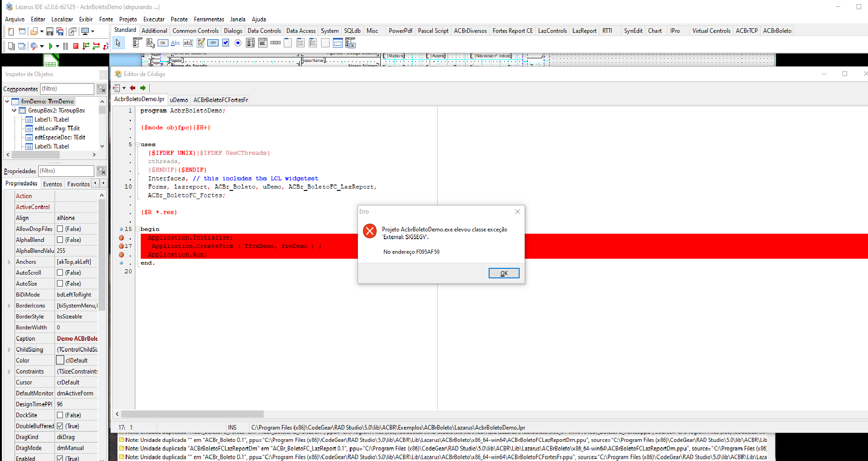
Task: Open the Eventos tab in inspector
Action: click(x=52, y=184)
